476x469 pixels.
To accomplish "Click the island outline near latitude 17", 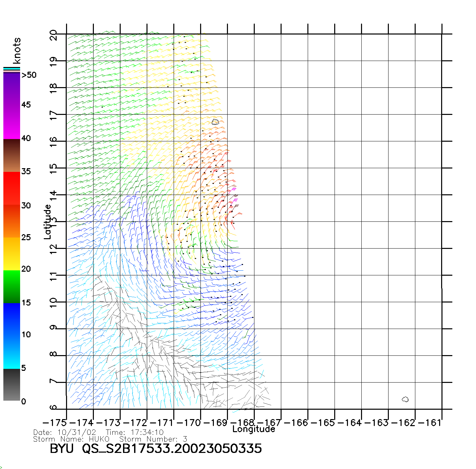I will point(215,122).
